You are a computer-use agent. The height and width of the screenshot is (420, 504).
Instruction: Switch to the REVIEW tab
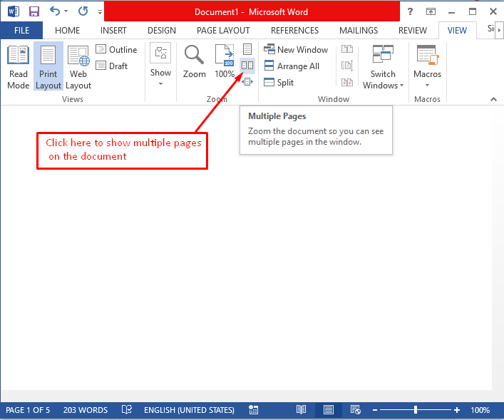click(x=413, y=31)
